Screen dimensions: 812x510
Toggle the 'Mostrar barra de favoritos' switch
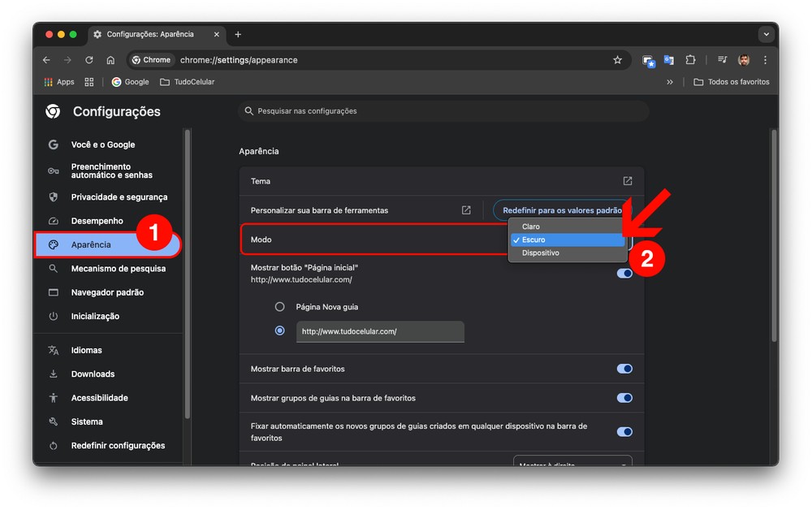pyautogui.click(x=624, y=369)
